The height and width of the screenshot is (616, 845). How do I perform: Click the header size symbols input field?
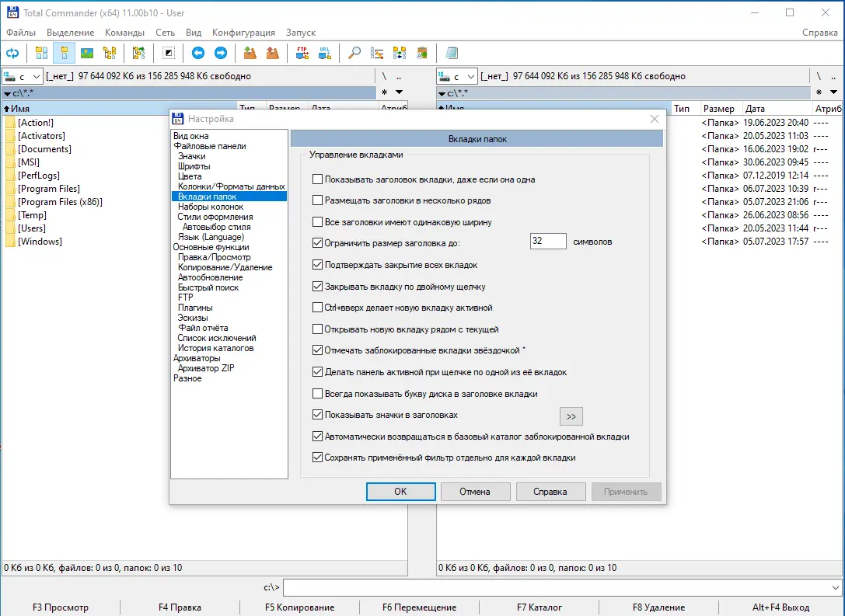[x=548, y=242]
